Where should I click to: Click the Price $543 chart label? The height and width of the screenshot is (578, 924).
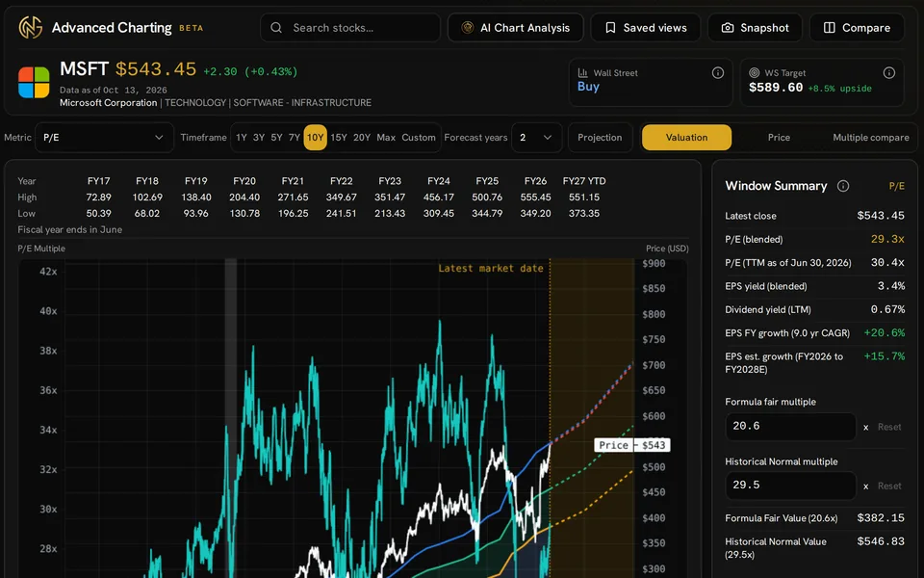[632, 445]
